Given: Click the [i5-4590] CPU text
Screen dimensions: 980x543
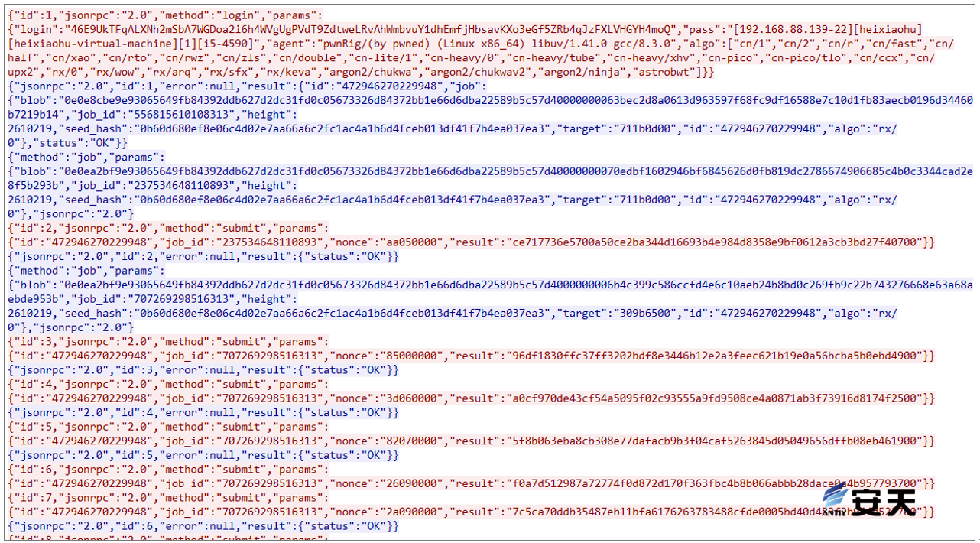Looking at the screenshot, I should point(219,44).
